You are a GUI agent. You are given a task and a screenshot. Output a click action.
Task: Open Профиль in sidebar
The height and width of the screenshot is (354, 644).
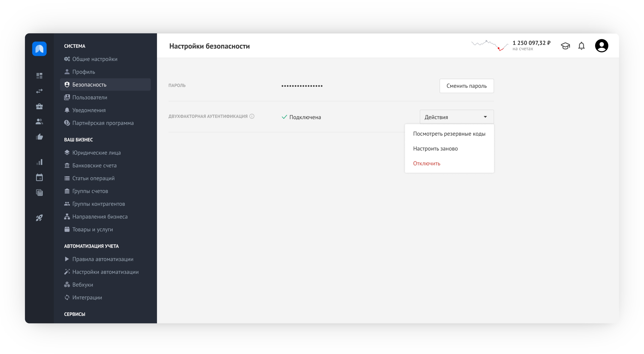pos(105,72)
